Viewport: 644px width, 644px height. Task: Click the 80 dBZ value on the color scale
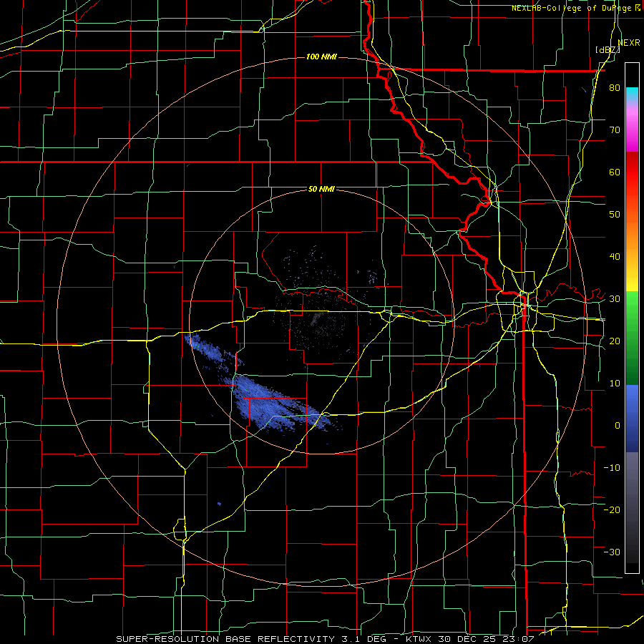[x=615, y=88]
